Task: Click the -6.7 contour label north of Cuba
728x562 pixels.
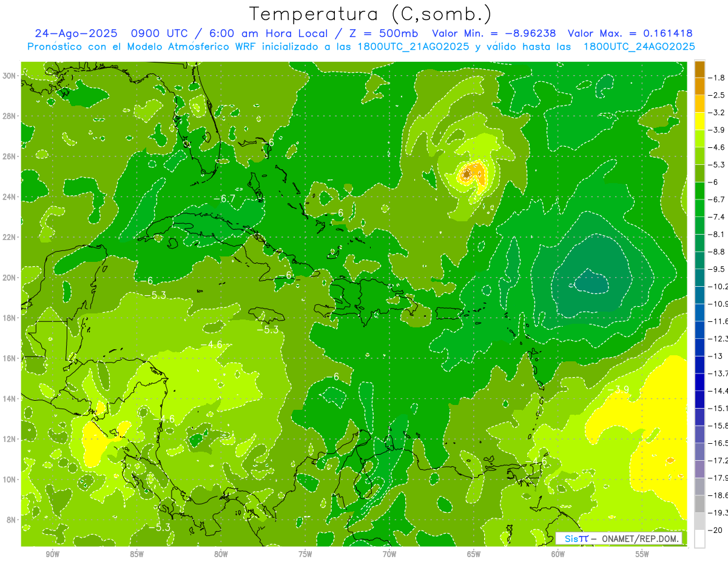Action: tap(224, 199)
